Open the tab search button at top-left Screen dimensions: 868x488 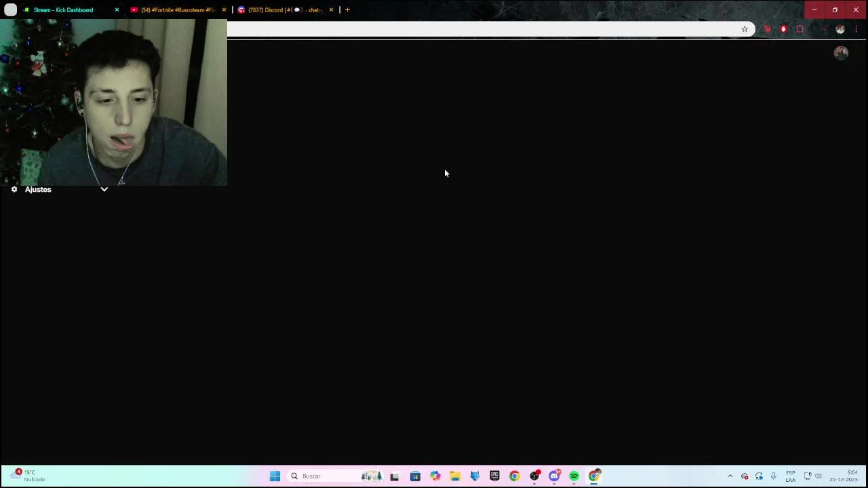point(10,10)
